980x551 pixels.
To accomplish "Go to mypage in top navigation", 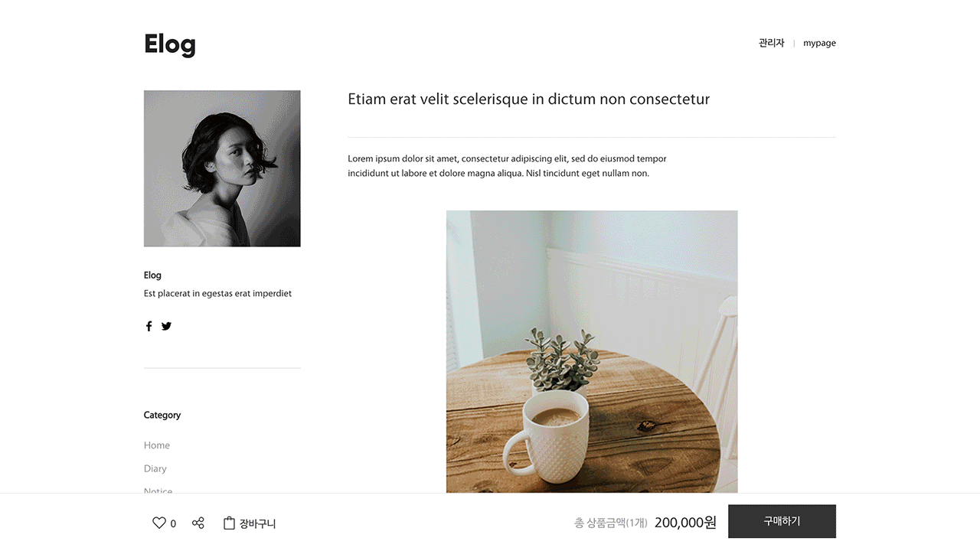I will pos(819,43).
